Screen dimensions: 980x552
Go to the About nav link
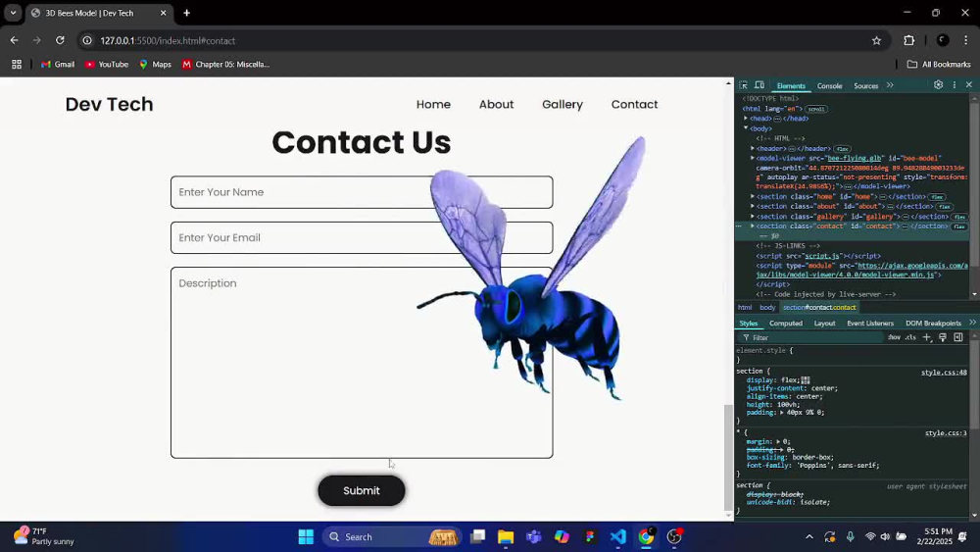[496, 104]
